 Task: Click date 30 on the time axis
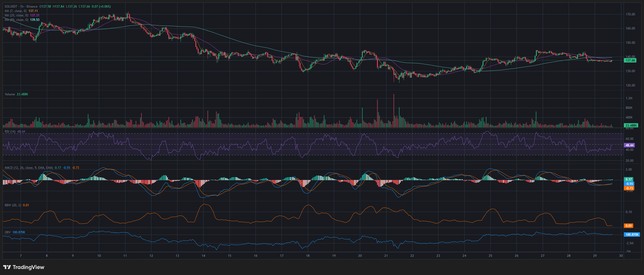click(621, 256)
